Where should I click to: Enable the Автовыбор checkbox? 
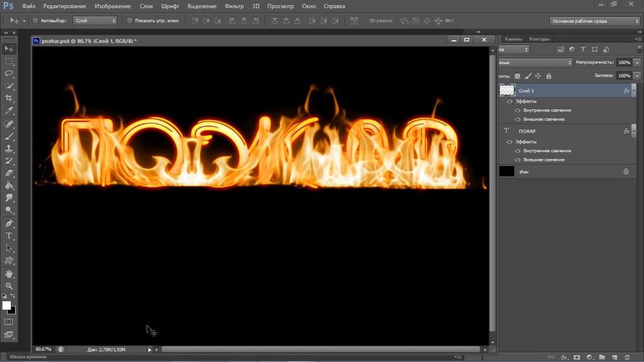coord(35,21)
